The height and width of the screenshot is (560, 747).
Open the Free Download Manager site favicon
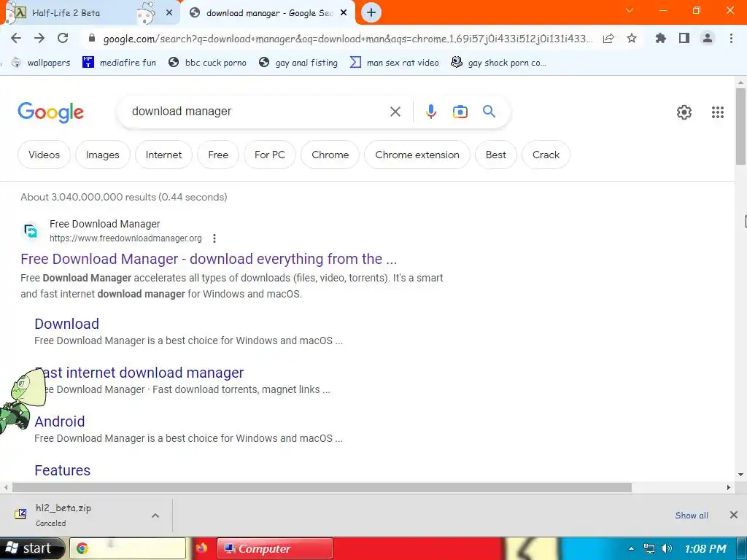point(31,231)
